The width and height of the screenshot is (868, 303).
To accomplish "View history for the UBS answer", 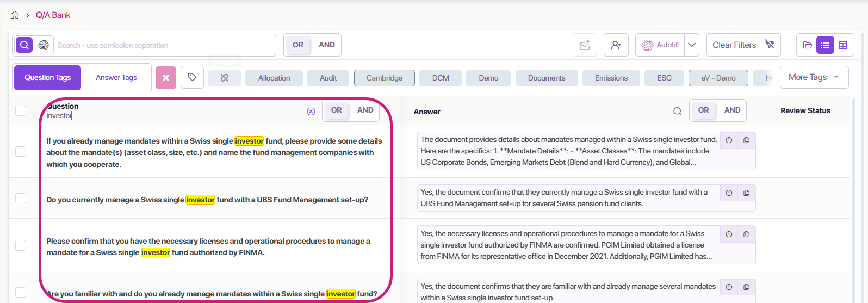I will (729, 193).
